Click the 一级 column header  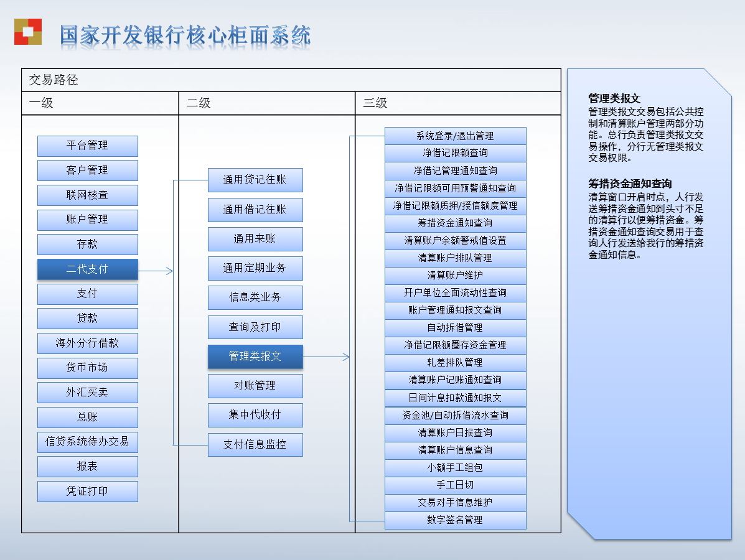pyautogui.click(x=41, y=103)
